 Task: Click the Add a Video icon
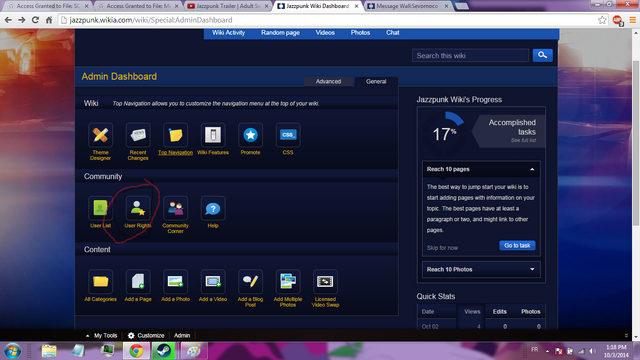pos(213,282)
